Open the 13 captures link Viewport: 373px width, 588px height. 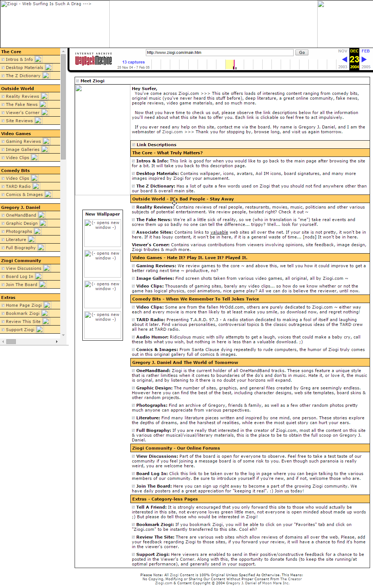click(133, 62)
